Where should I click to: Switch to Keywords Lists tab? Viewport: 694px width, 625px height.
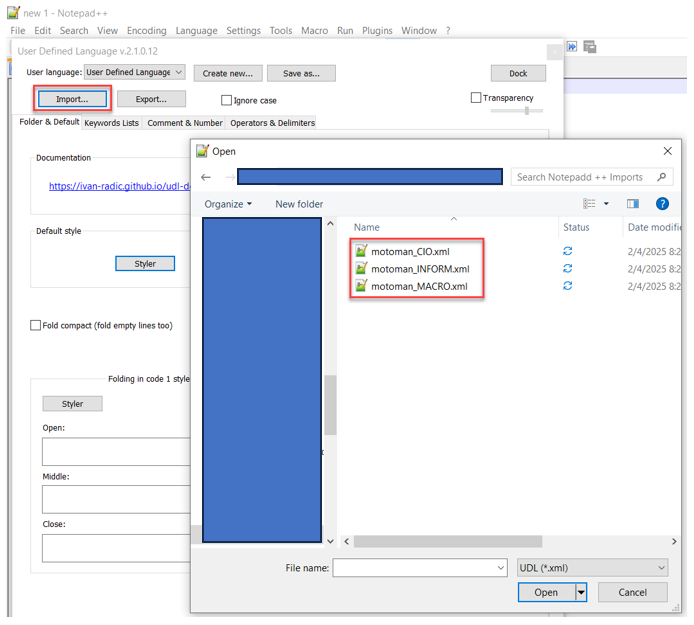tap(112, 123)
